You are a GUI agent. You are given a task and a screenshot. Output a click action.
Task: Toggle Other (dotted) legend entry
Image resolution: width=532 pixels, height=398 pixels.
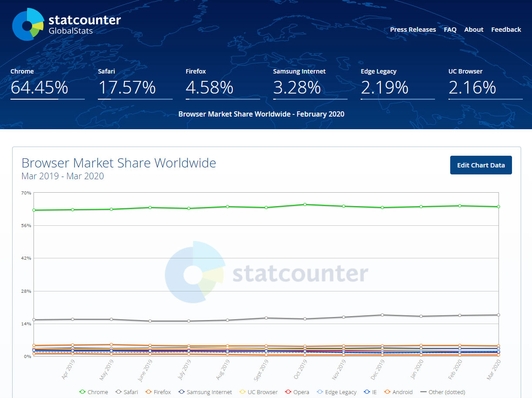tap(442, 392)
